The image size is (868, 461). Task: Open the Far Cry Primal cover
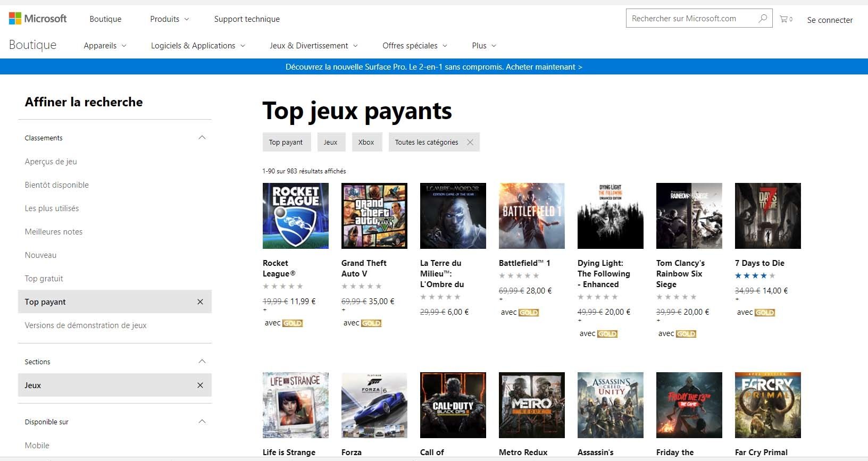tap(768, 405)
